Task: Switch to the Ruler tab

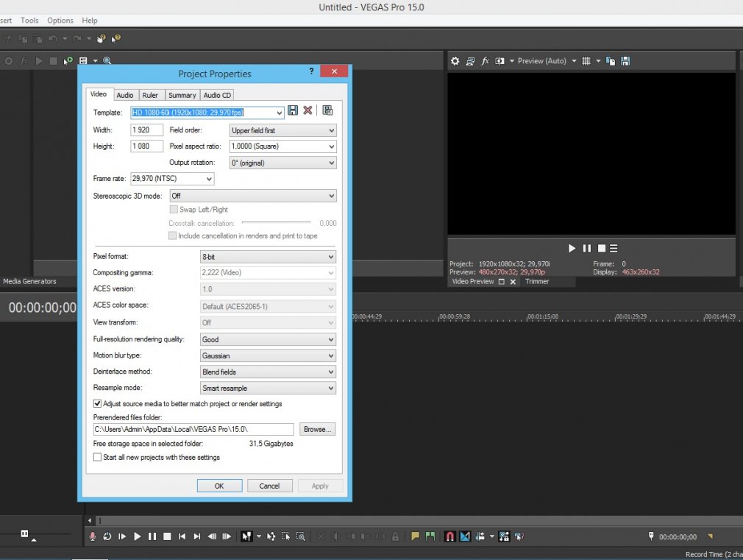Action: (x=150, y=95)
